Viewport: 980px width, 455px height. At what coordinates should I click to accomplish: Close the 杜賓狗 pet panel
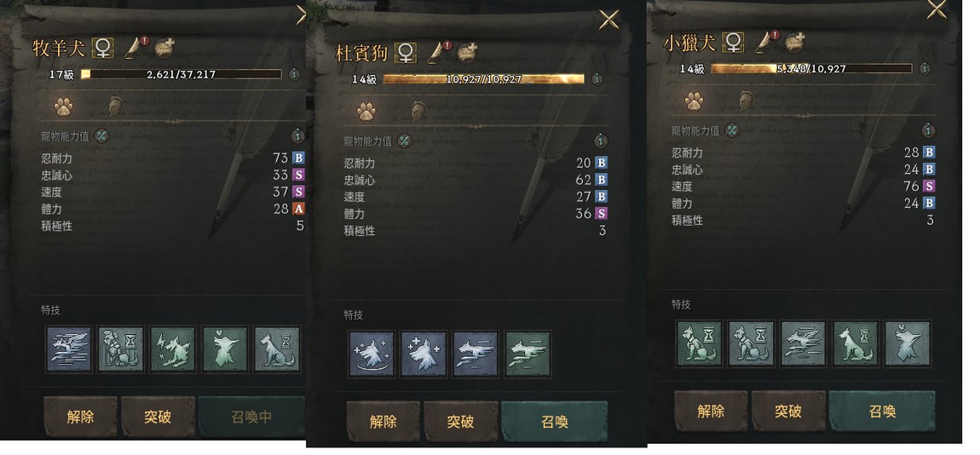click(608, 20)
